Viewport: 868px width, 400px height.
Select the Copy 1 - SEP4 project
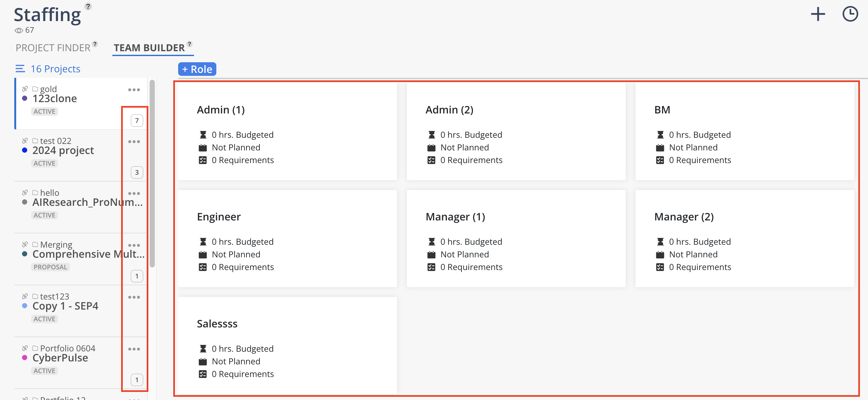click(x=81, y=311)
